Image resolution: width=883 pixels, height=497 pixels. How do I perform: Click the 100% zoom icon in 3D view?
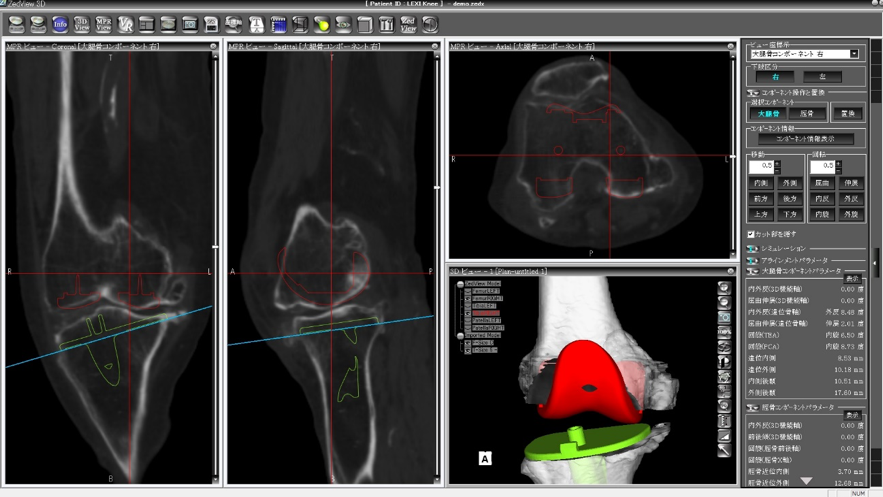(x=724, y=332)
